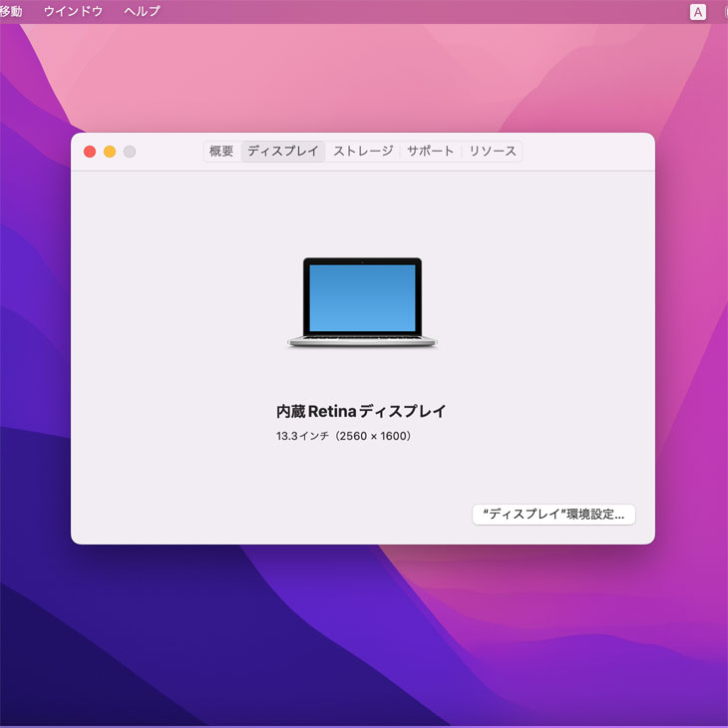Close the window with the red button
This screenshot has height=728, width=728.
(90, 152)
